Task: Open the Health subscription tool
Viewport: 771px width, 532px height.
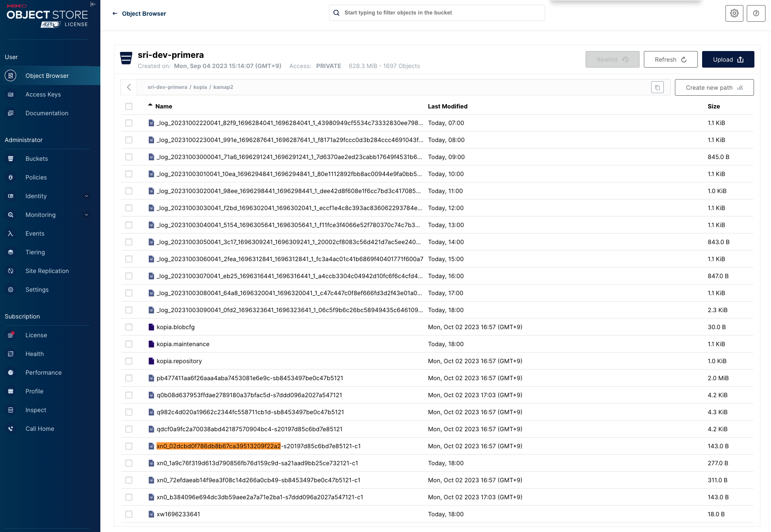Action: point(34,353)
